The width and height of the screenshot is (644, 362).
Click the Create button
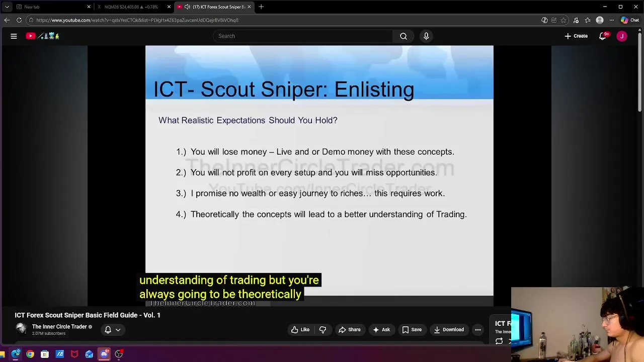576,36
